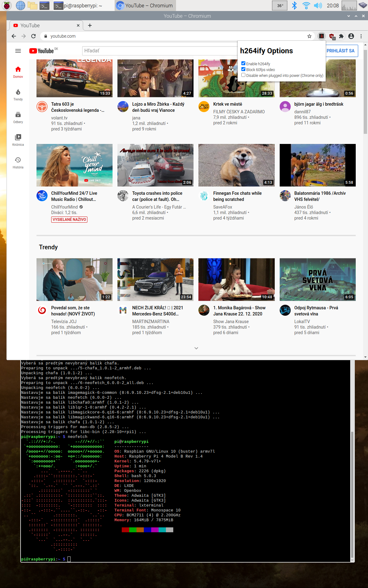Bookmark this page with star icon
This screenshot has width=368, height=588.
coord(309,36)
